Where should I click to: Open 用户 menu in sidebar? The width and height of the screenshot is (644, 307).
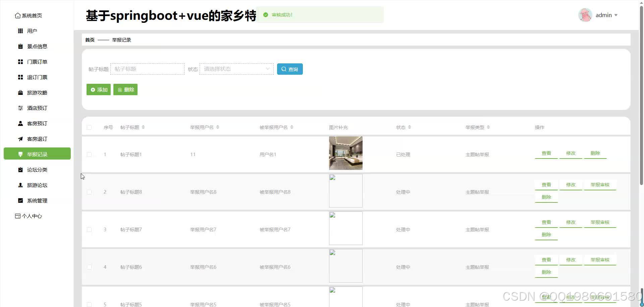pos(37,31)
